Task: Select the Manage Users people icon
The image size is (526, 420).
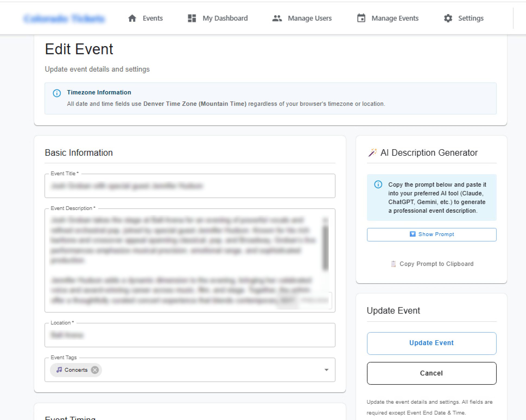Action: click(277, 18)
